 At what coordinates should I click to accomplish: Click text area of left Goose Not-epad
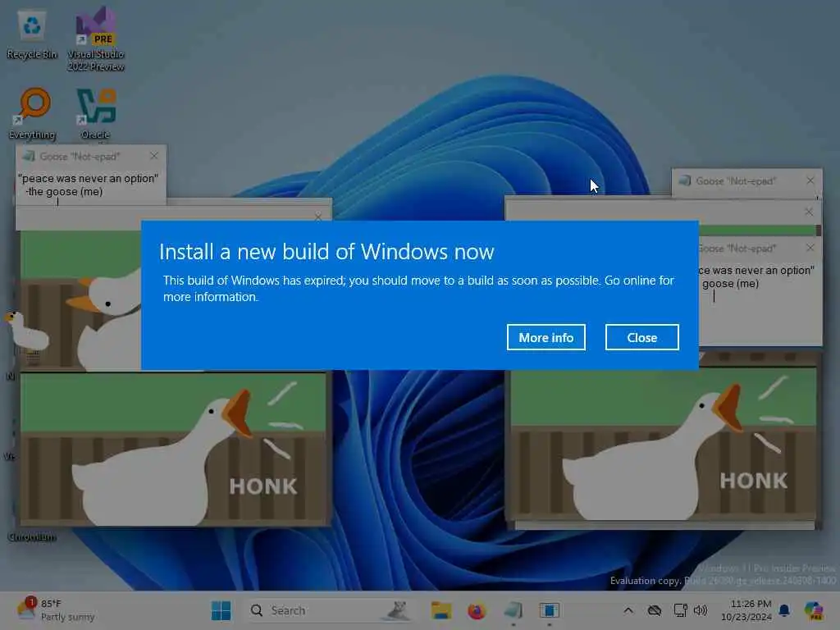tap(91, 185)
